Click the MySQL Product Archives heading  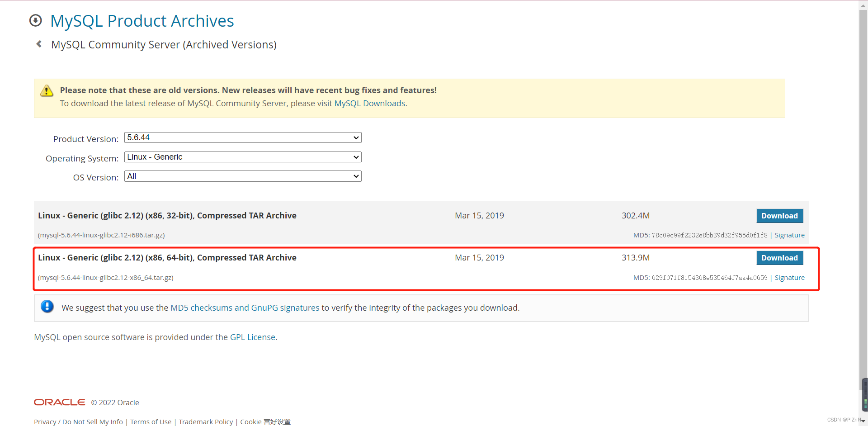(x=142, y=21)
